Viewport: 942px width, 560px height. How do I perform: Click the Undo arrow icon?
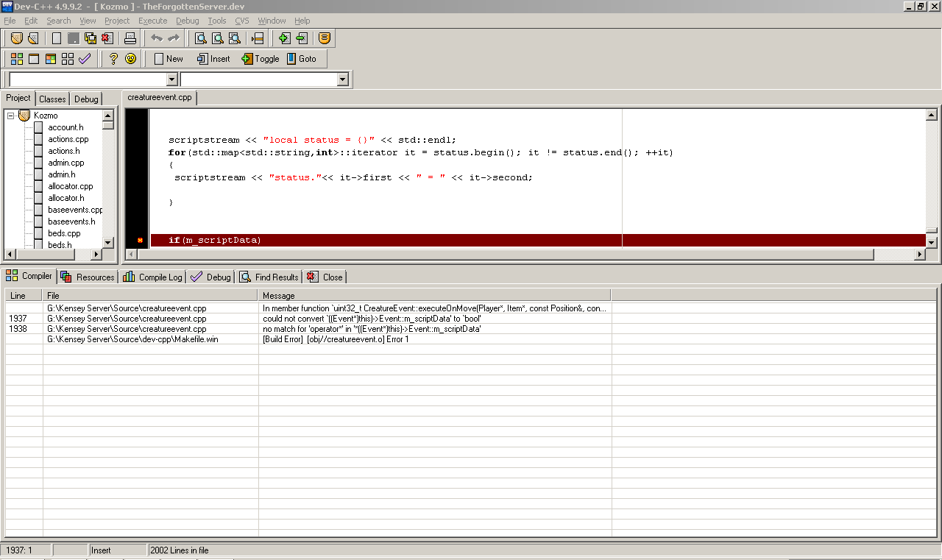click(x=157, y=38)
